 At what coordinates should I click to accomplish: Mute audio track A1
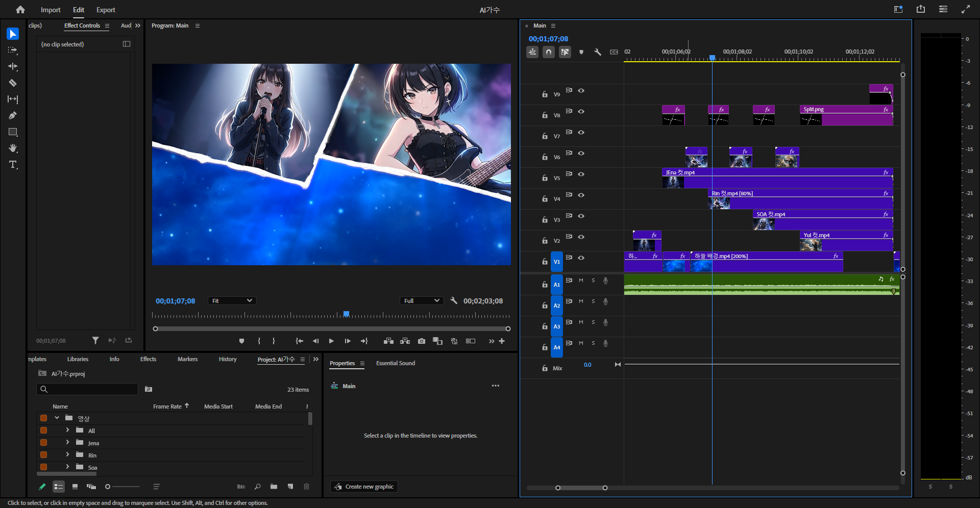pos(581,281)
